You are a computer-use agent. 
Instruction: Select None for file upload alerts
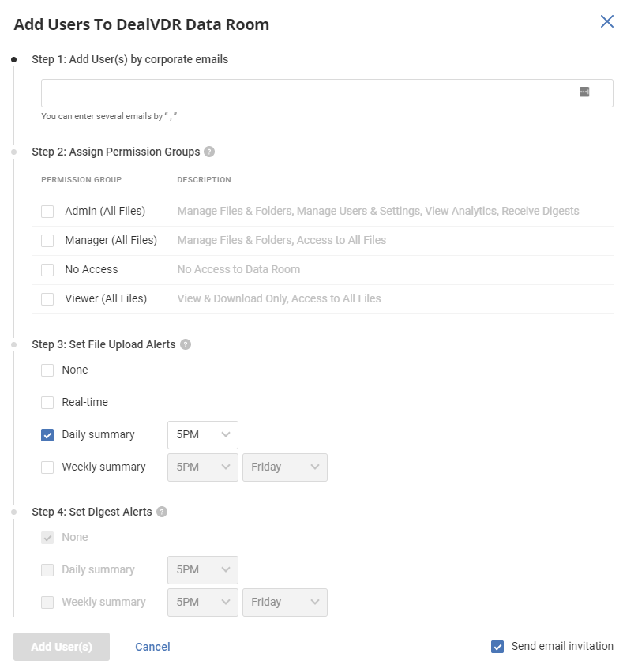pos(48,370)
